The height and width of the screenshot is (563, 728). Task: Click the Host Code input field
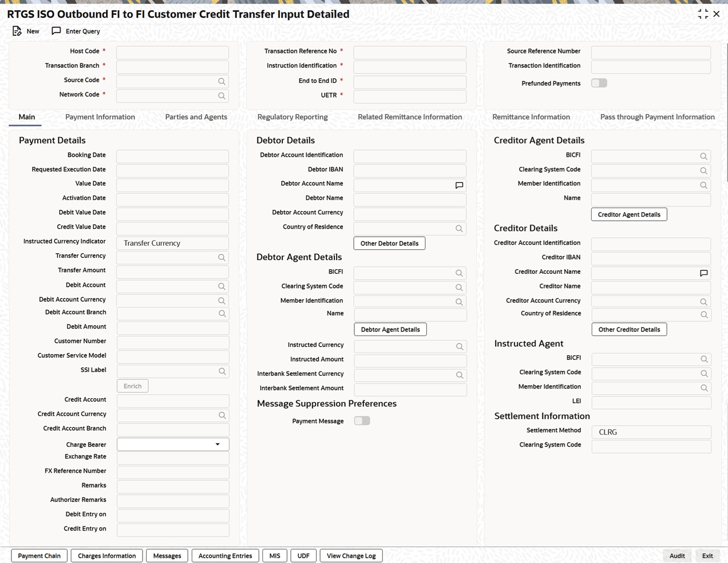click(x=172, y=52)
